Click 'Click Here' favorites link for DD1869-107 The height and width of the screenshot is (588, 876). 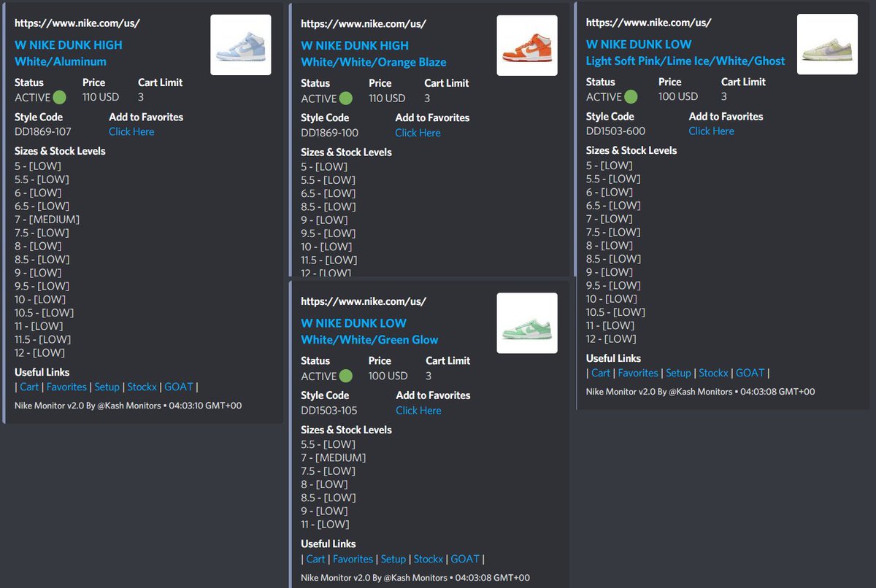(131, 131)
